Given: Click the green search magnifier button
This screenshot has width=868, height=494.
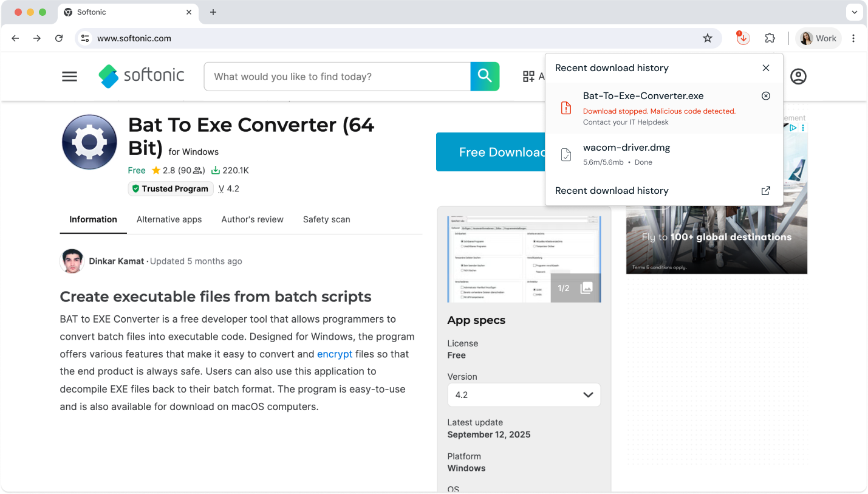Looking at the screenshot, I should point(485,77).
